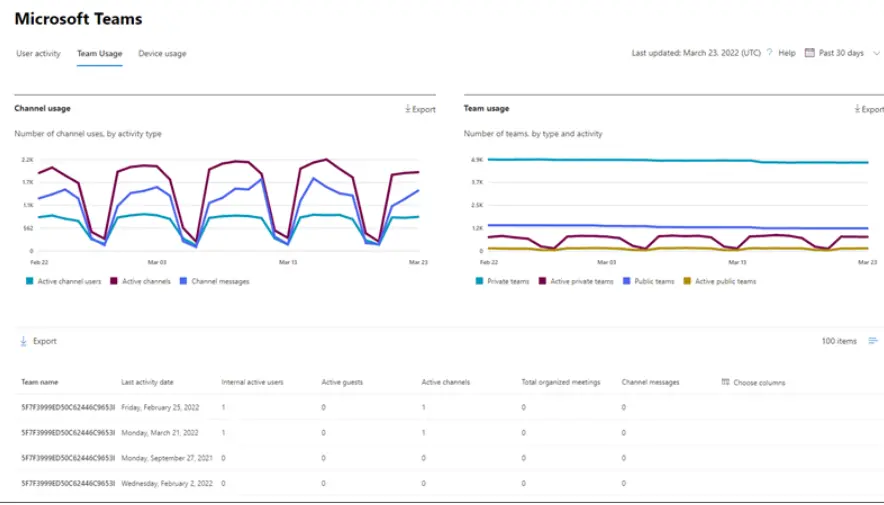884x505 pixels.
Task: Click the table Export download icon
Action: point(23,341)
